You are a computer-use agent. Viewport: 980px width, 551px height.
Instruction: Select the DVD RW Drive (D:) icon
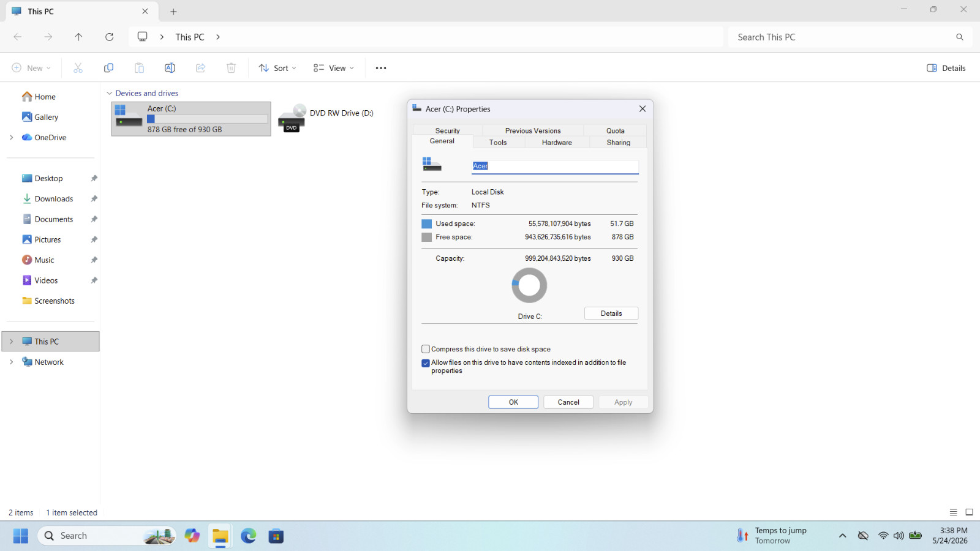tap(292, 118)
